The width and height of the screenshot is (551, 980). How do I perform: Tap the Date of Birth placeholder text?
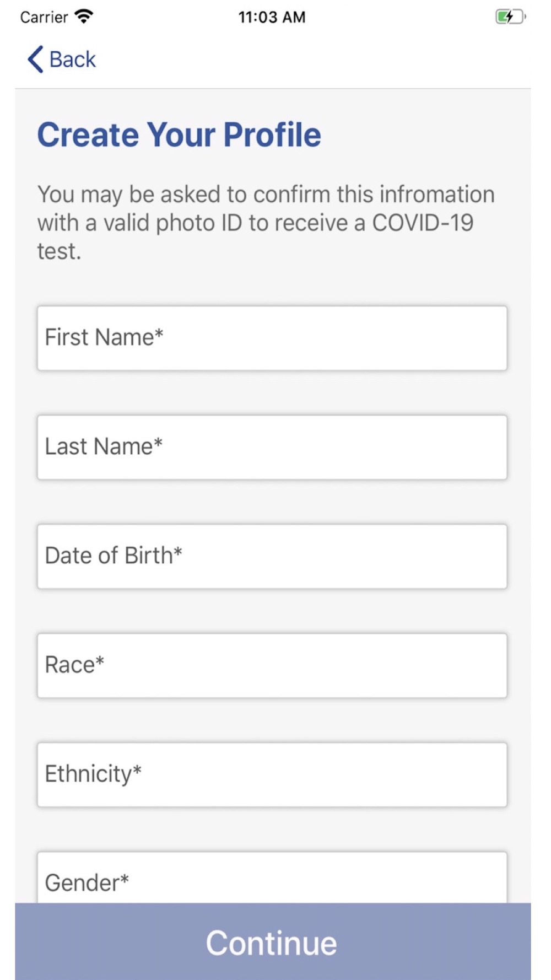tap(114, 555)
